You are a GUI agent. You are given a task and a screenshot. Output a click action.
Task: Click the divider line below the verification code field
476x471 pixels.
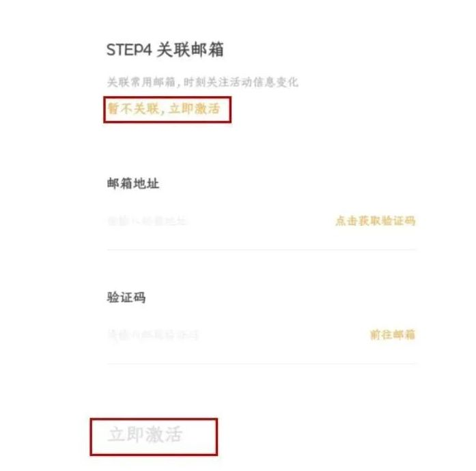(261, 363)
